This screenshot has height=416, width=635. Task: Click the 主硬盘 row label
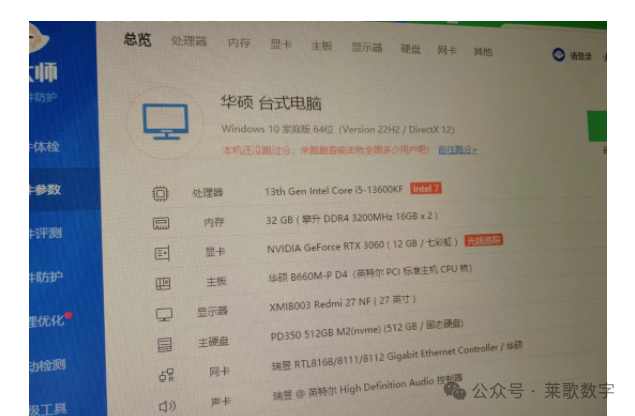(x=213, y=342)
